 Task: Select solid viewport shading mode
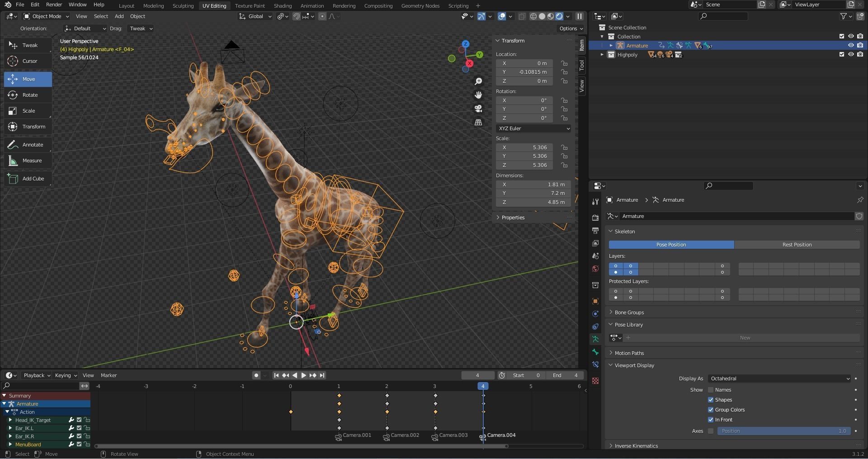pyautogui.click(x=542, y=16)
